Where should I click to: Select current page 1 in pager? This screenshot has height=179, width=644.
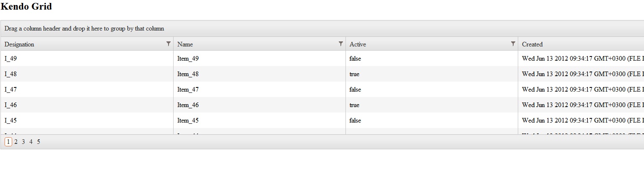click(x=8, y=142)
